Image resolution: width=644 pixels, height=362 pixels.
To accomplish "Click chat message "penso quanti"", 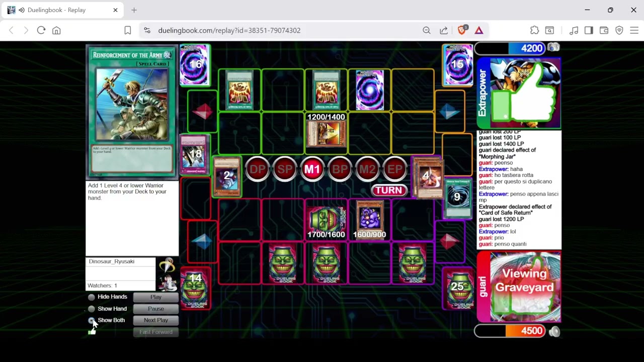I will coord(510,244).
